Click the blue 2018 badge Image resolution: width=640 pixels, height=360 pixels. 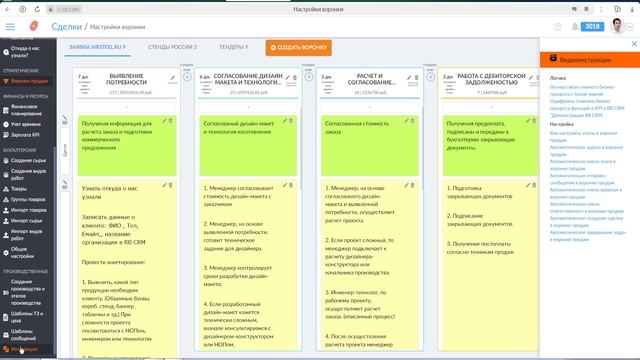pyautogui.click(x=592, y=27)
